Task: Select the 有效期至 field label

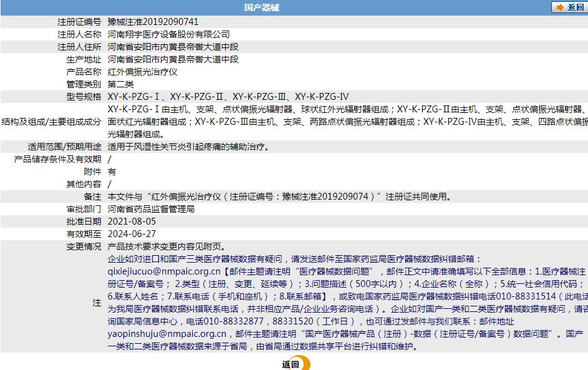Action: coord(84,234)
